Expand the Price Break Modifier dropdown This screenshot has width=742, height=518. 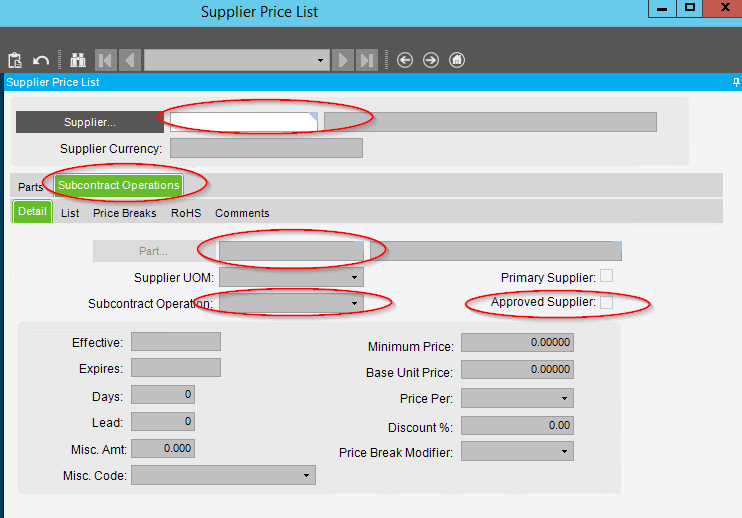click(x=564, y=451)
